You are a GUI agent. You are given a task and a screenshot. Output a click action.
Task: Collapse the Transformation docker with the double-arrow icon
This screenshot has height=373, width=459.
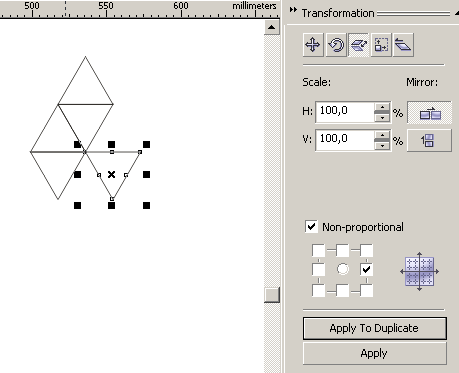click(x=293, y=10)
